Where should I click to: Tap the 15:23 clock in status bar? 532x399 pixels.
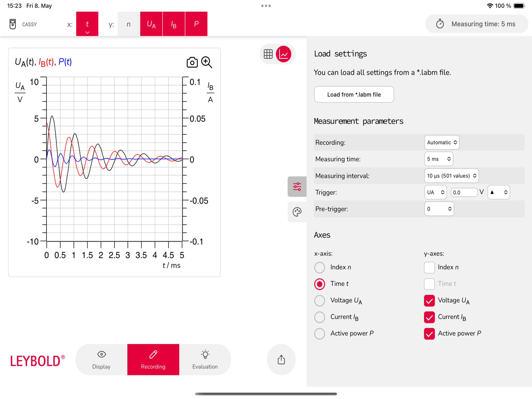tap(14, 6)
